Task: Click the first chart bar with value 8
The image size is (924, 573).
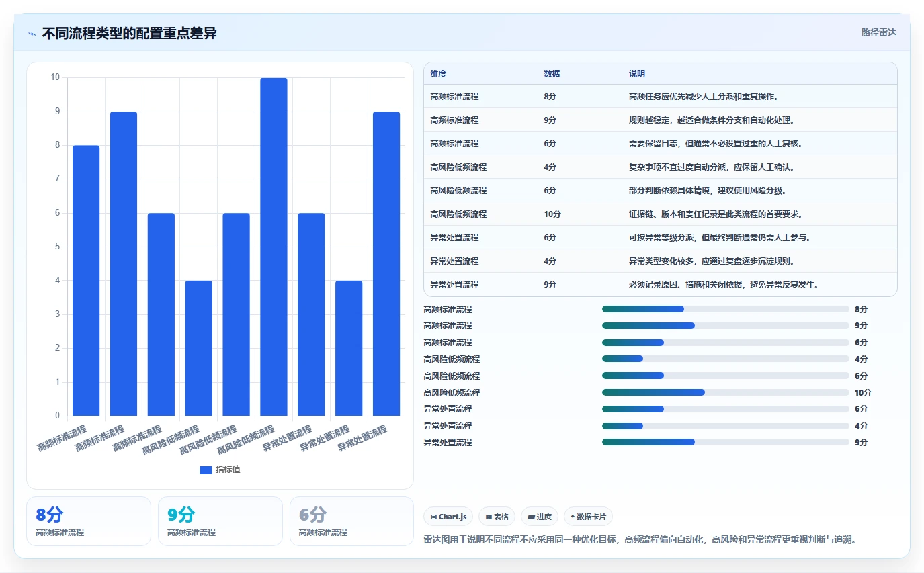Action: [86, 281]
